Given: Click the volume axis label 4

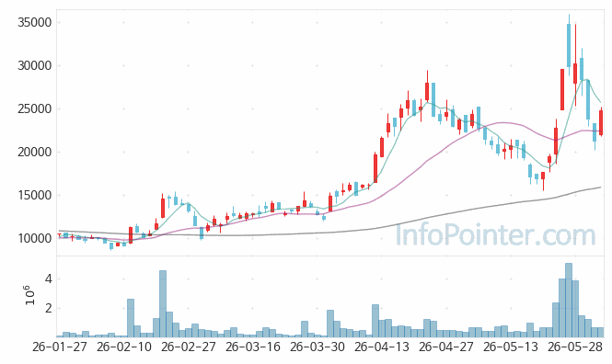Looking at the screenshot, I should click(48, 279).
